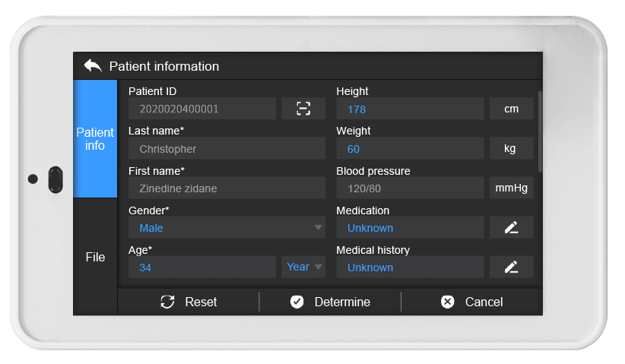Image resolution: width=625 pixels, height=364 pixels.
Task: Open the File tab
Action: [95, 257]
